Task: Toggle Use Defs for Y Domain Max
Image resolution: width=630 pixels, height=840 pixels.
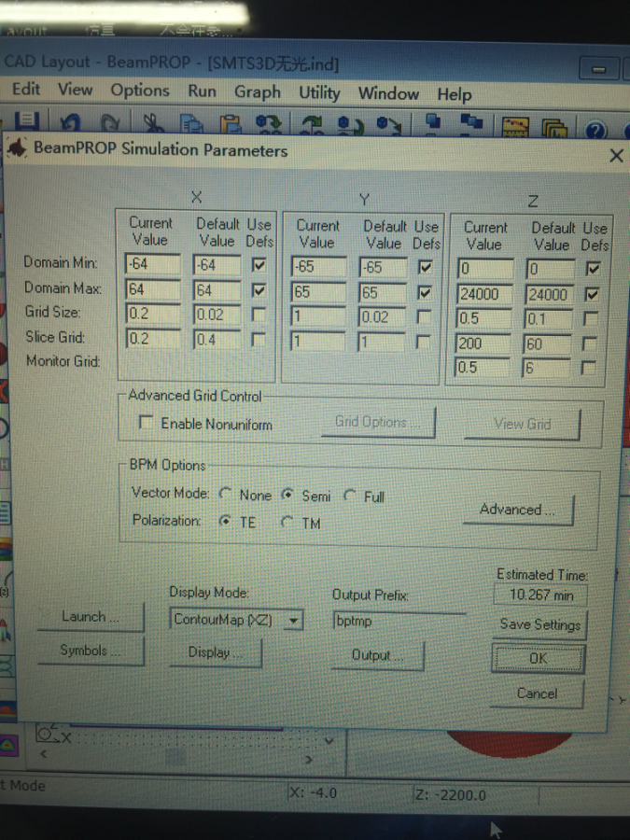Action: click(x=425, y=292)
